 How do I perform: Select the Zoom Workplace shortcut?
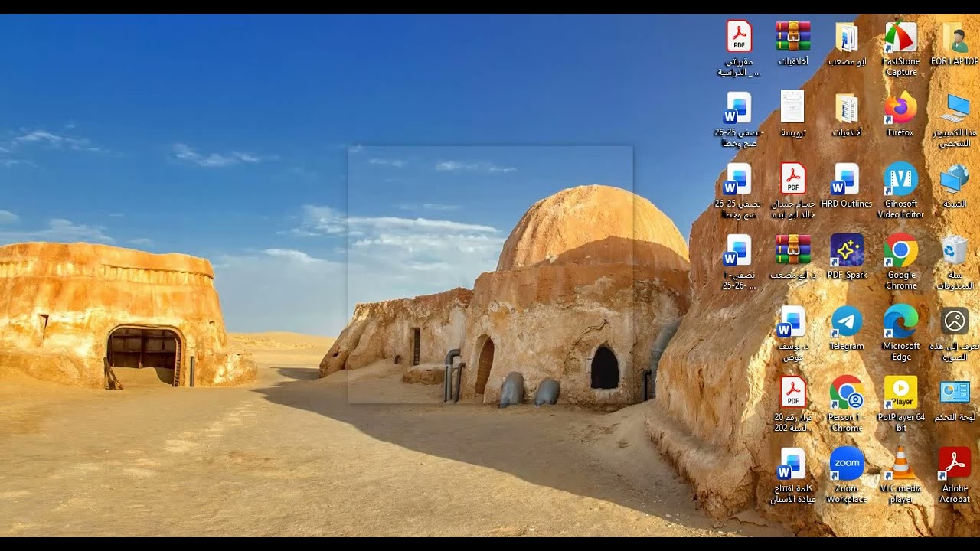click(x=847, y=475)
